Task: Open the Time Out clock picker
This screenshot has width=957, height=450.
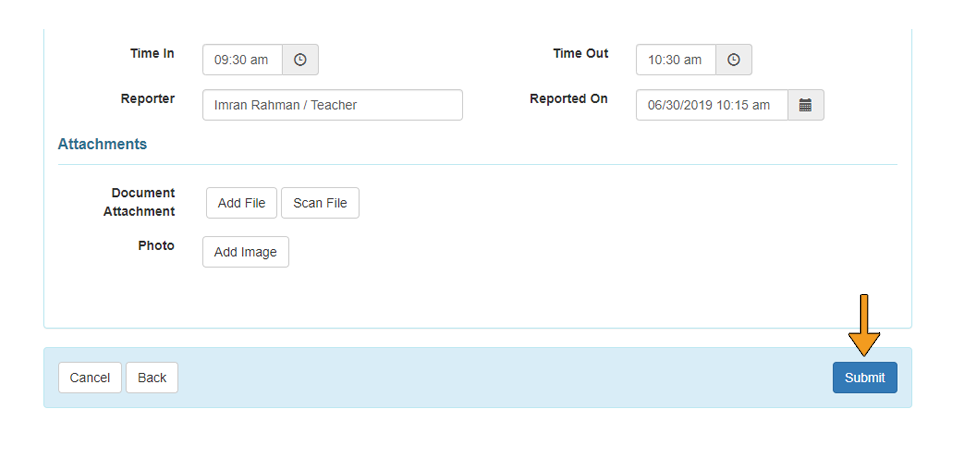Action: pyautogui.click(x=734, y=60)
